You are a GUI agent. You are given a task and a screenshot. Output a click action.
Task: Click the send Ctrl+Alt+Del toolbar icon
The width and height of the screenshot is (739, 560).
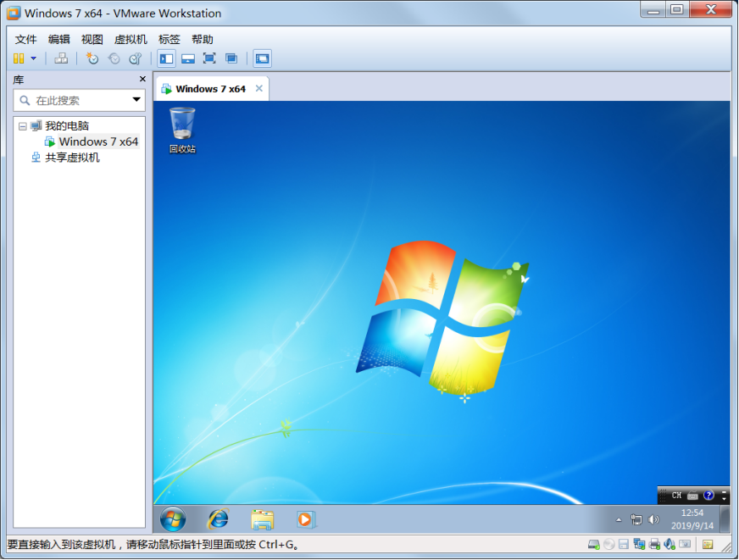point(61,58)
